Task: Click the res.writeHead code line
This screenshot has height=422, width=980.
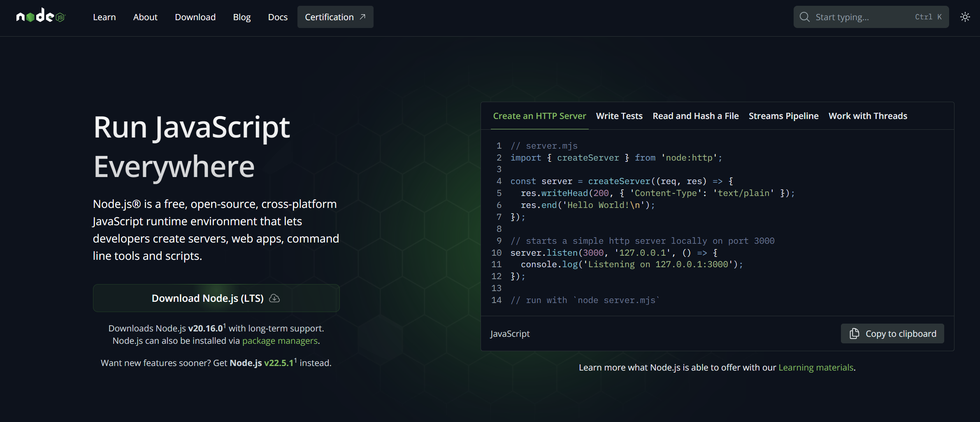Action: click(657, 194)
